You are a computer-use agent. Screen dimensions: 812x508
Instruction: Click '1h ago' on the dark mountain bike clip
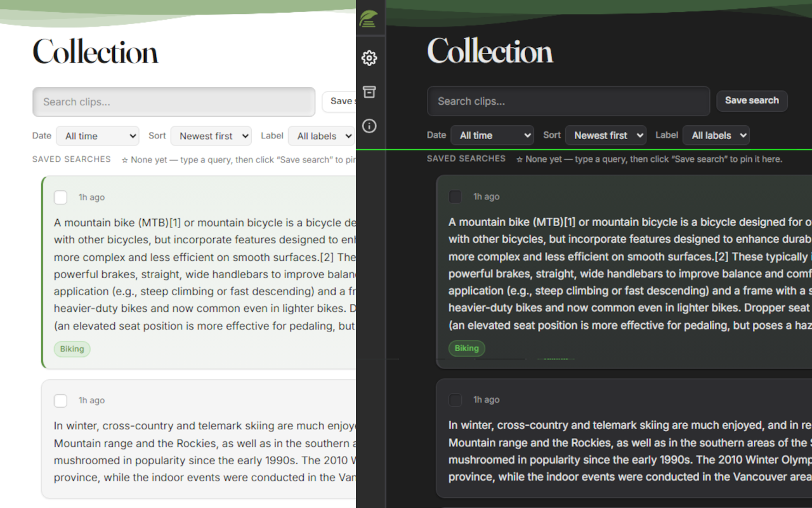tap(487, 197)
